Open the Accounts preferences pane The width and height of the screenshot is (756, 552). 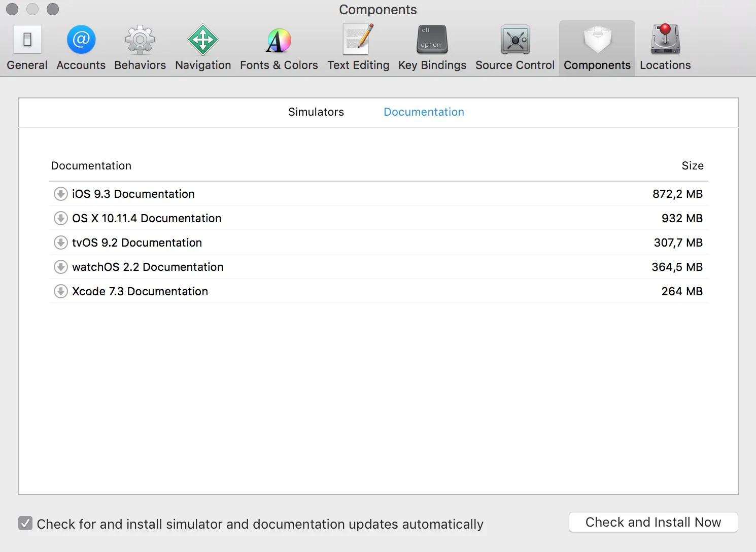click(x=81, y=48)
